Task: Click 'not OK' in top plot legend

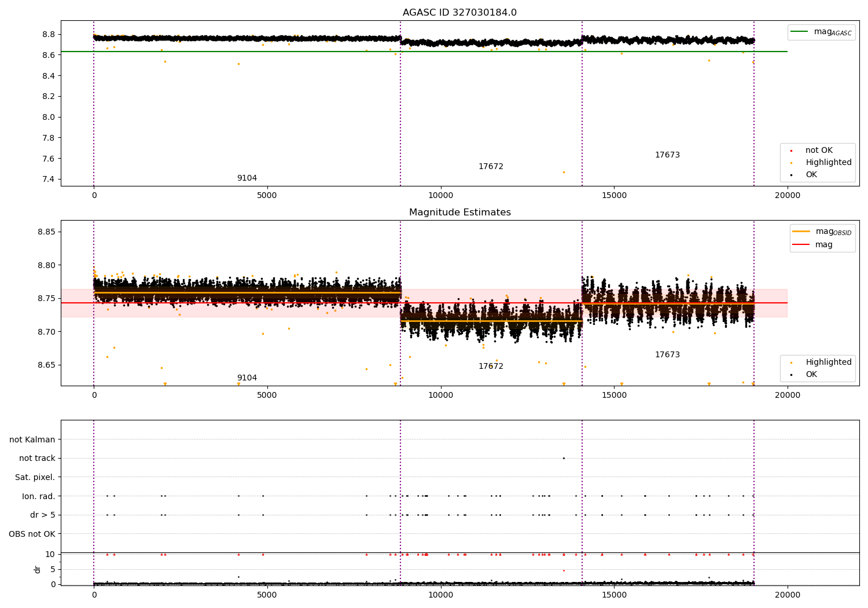Action: (x=819, y=151)
